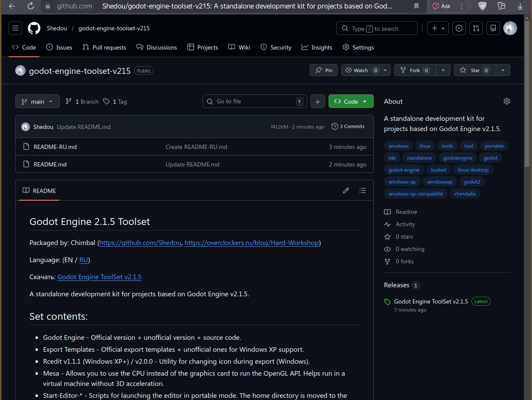Expand the Watch notifications dropdown
Screen dimensions: 532x400
pos(366,70)
